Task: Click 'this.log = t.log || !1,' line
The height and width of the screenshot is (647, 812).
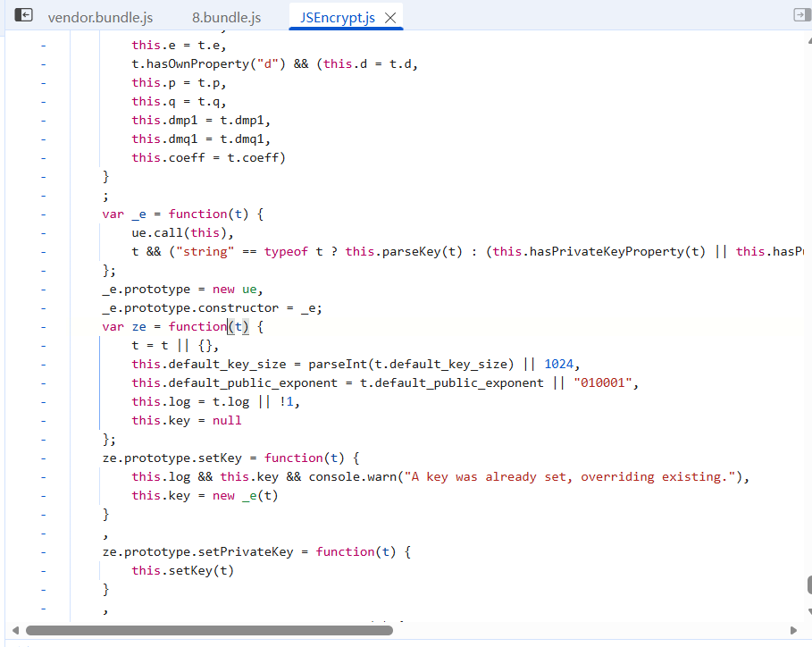Action: [216, 401]
